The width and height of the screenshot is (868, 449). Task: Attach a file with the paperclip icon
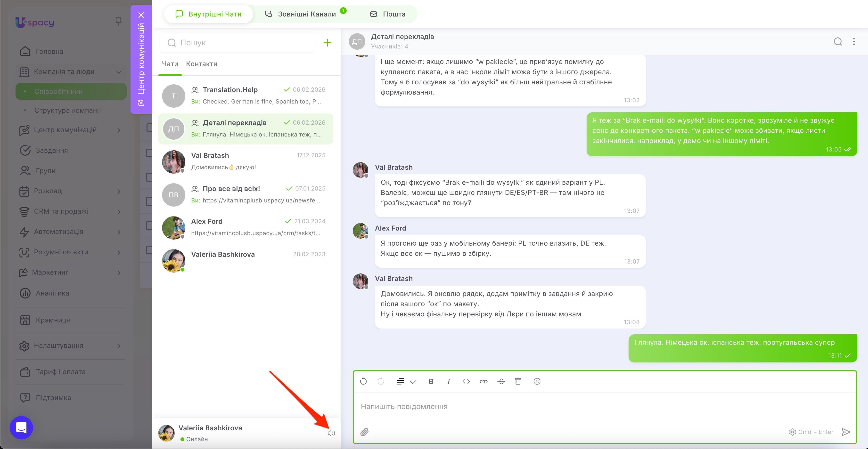point(364,432)
